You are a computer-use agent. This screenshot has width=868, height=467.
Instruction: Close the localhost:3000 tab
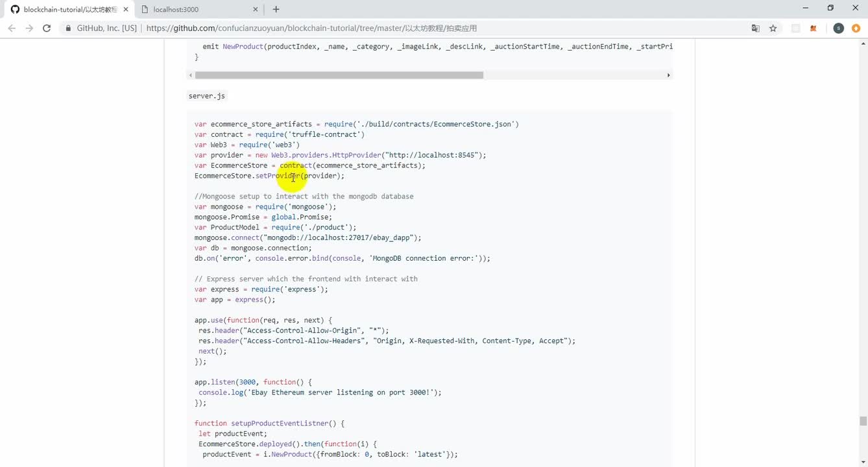point(256,10)
